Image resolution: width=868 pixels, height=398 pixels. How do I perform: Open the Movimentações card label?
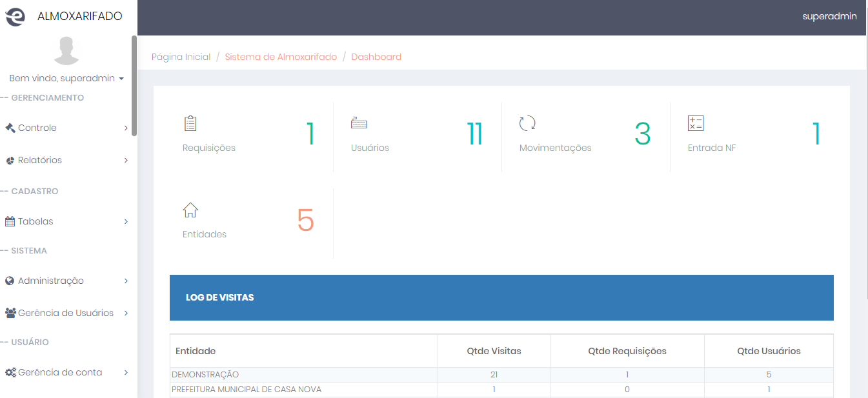tap(556, 148)
